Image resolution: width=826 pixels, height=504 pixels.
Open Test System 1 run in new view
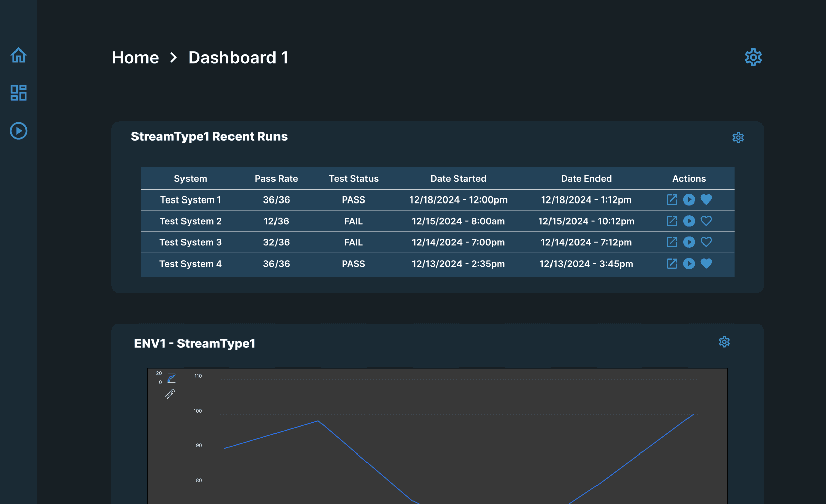pos(672,199)
